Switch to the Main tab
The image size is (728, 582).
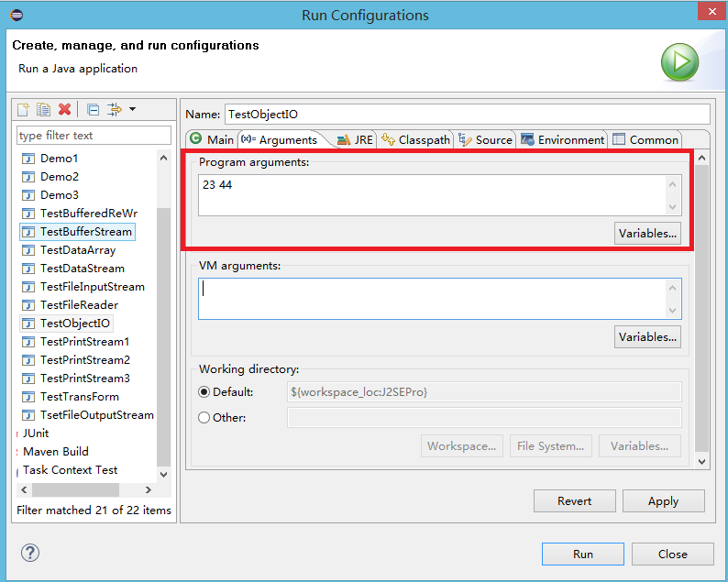[212, 139]
